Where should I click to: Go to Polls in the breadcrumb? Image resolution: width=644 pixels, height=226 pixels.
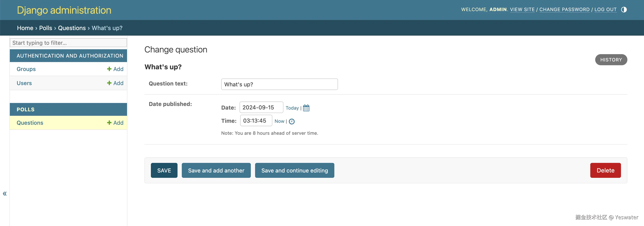tap(46, 28)
